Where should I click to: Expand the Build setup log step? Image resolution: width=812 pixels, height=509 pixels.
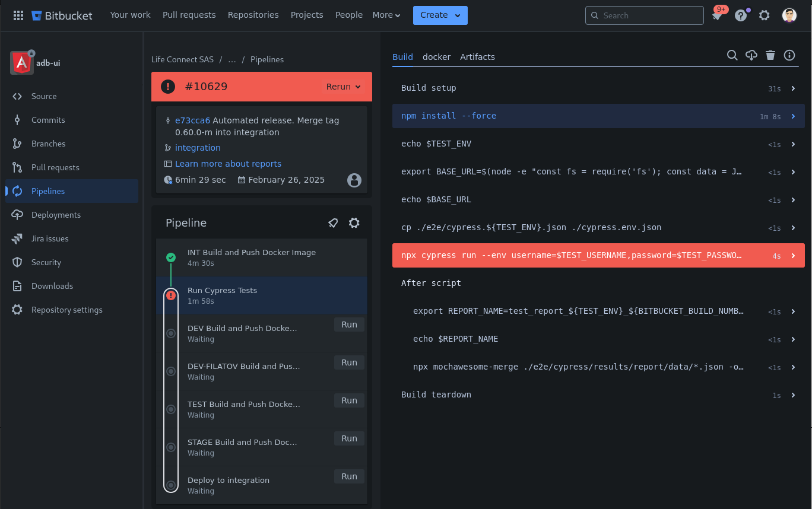[598, 88]
